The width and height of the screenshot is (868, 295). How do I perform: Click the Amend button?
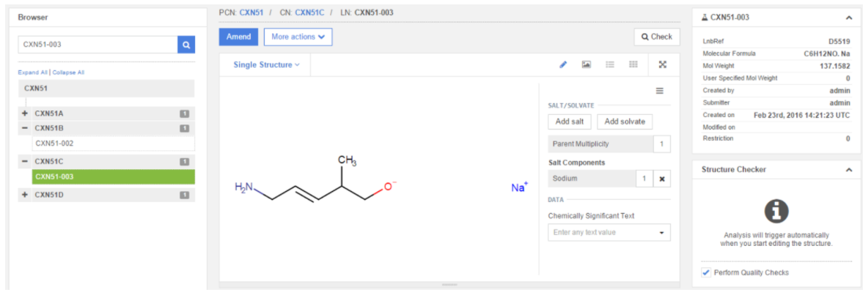coord(238,37)
